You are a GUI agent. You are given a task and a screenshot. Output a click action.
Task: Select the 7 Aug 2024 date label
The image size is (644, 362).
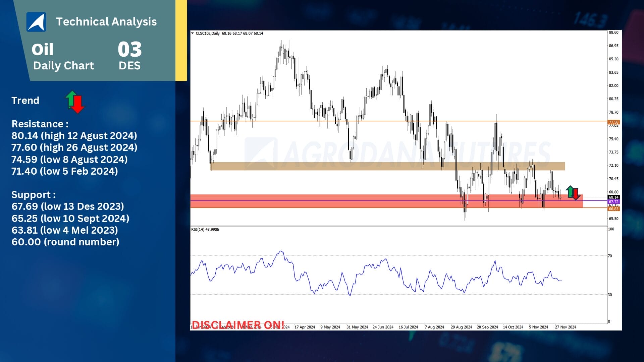434,327
